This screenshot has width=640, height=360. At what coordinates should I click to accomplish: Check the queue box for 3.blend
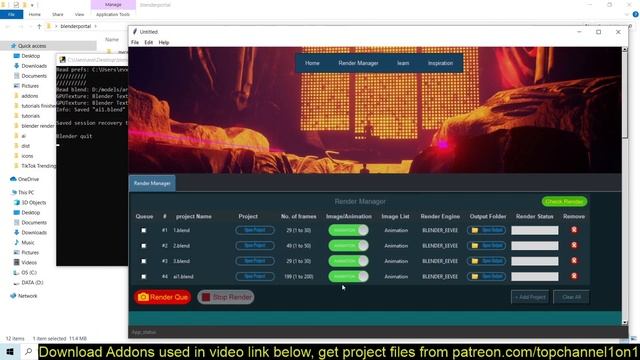pos(144,261)
